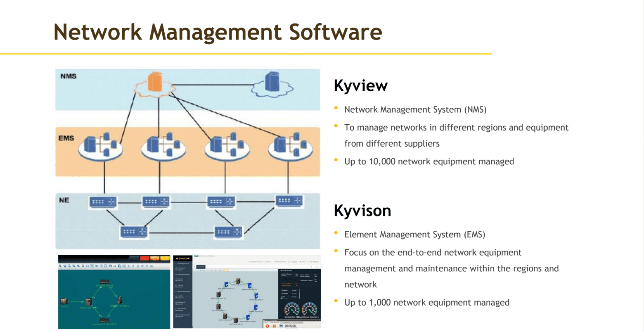Click 'from different suppliers' text line

tap(392, 144)
